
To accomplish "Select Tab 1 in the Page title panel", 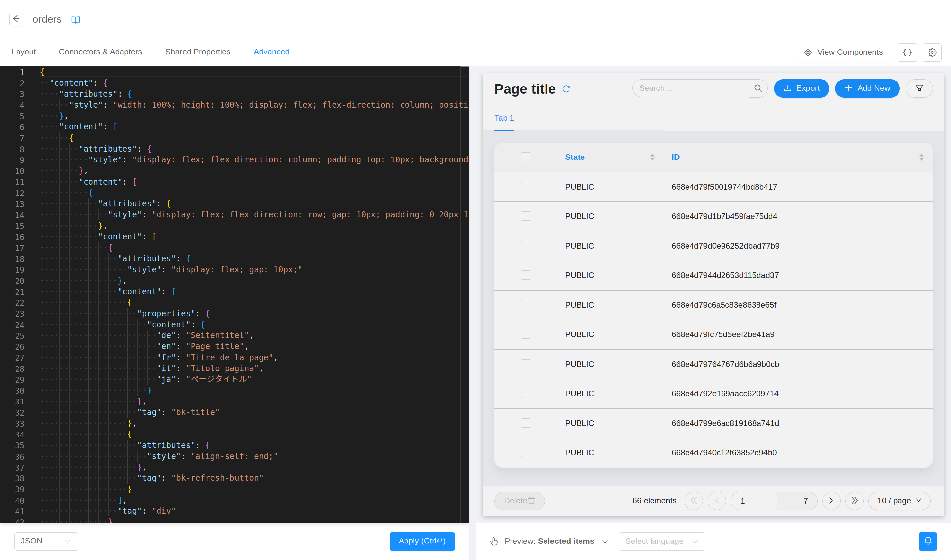I will pos(504,118).
